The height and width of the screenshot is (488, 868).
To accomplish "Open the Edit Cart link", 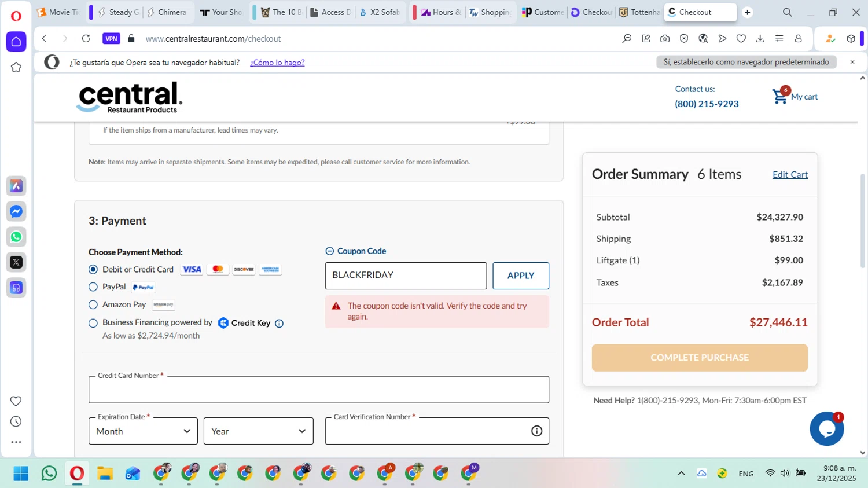I will click(x=790, y=175).
